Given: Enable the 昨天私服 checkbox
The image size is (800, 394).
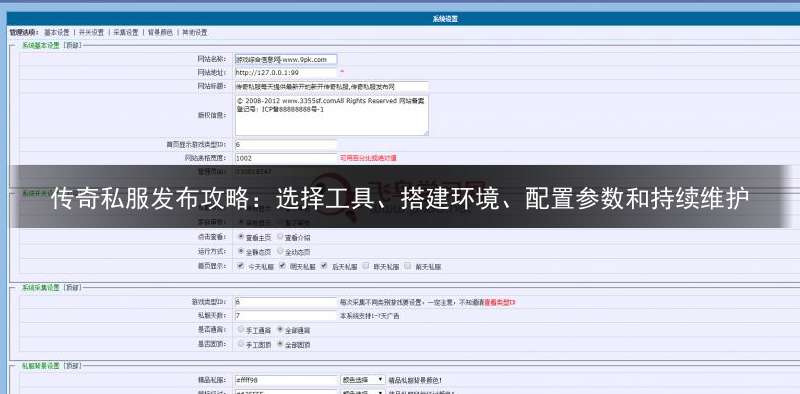Looking at the screenshot, I should [x=365, y=266].
